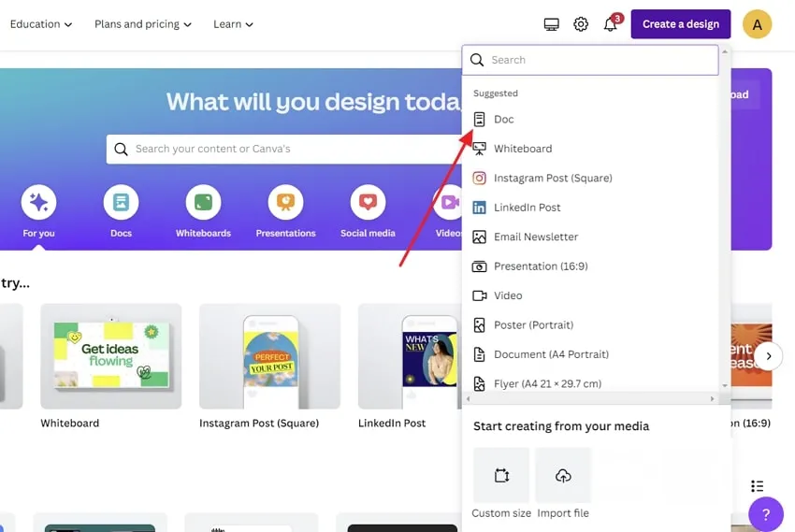Viewport: 795px width, 532px height.
Task: Click the Whiteboard caption text
Action: [x=70, y=423]
